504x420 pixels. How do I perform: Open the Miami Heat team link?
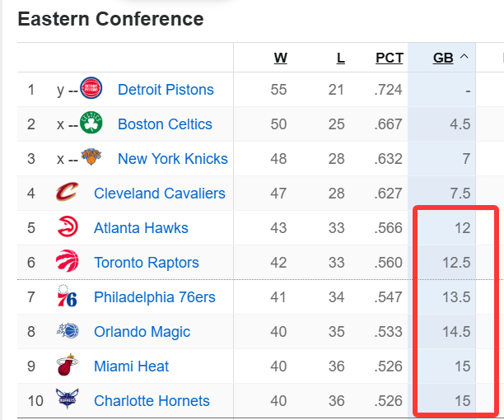click(x=131, y=366)
